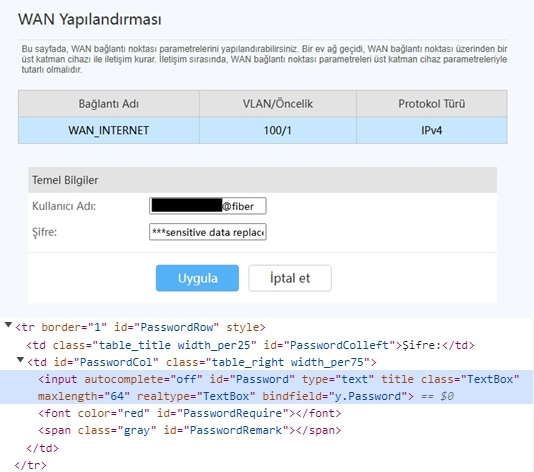Click the Bağlantı Adı column header
This screenshot has height=472, width=534.
tap(109, 104)
